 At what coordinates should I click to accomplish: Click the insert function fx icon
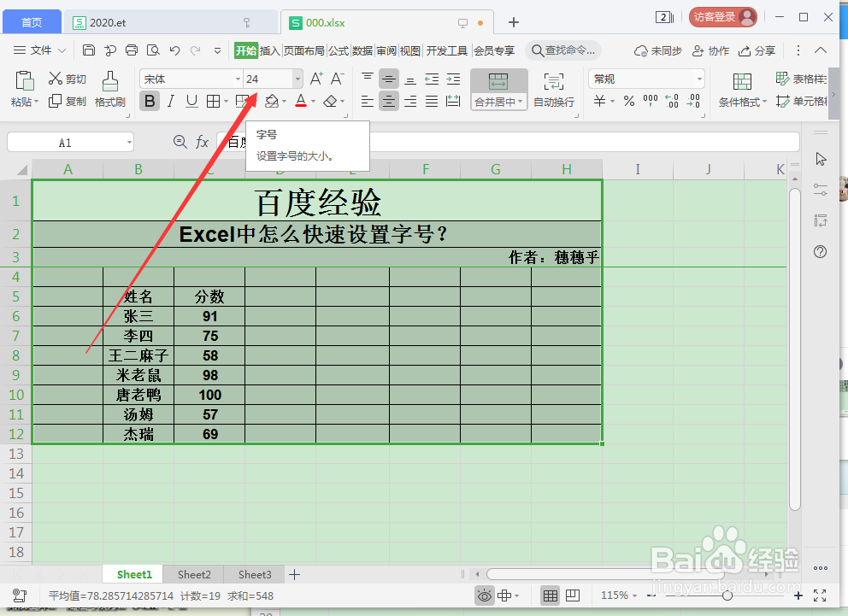click(202, 142)
